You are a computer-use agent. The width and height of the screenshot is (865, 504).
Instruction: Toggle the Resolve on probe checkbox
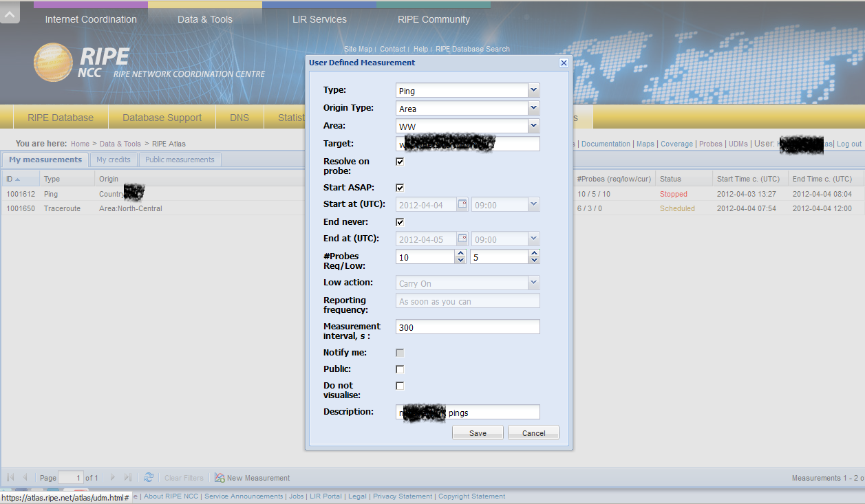tap(400, 162)
